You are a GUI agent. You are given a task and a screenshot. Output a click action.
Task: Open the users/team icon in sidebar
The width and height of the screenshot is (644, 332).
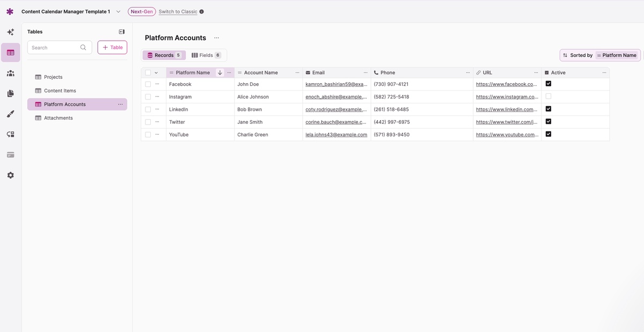[10, 73]
